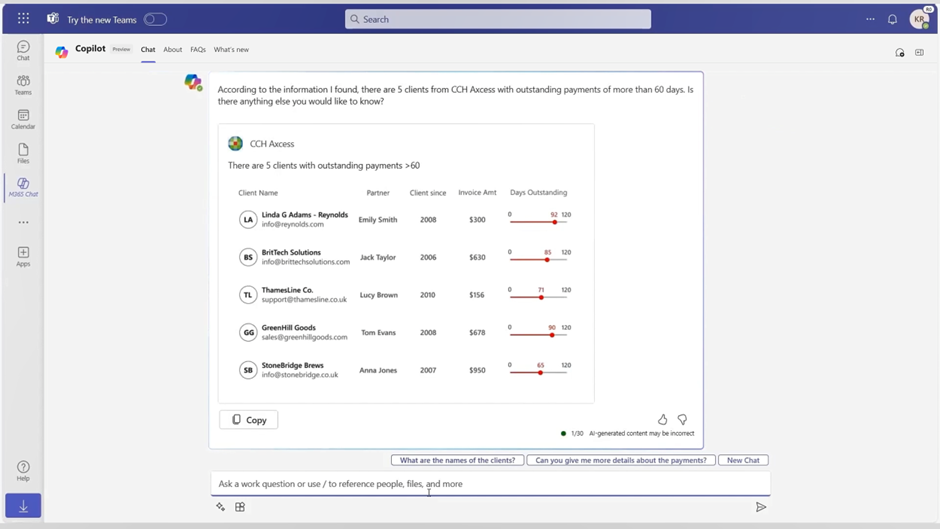Click the CCH Axcess logo icon
This screenshot has height=529, width=940.
(236, 143)
